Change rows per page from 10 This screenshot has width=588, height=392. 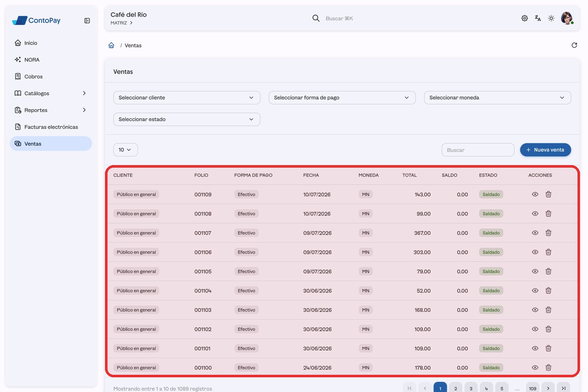126,150
